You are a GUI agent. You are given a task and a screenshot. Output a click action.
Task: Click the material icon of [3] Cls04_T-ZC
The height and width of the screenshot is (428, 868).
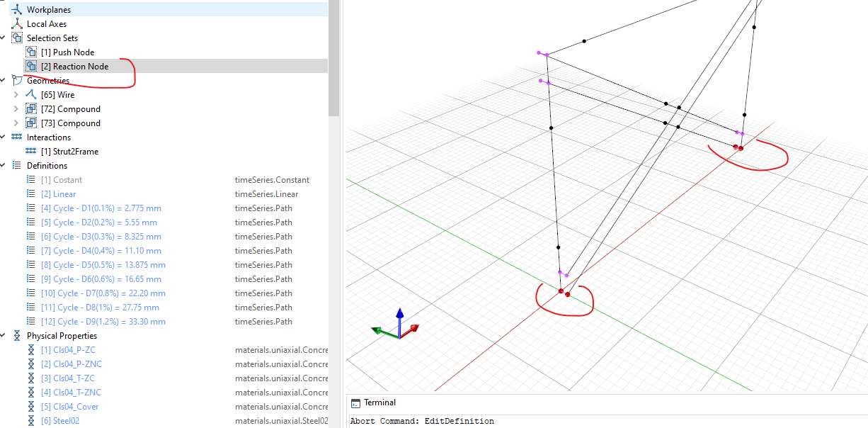click(30, 378)
